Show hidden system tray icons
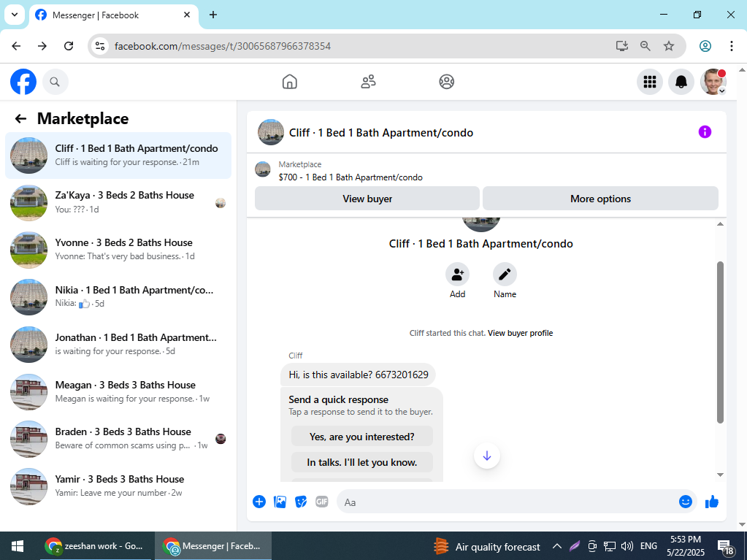 pyautogui.click(x=556, y=546)
